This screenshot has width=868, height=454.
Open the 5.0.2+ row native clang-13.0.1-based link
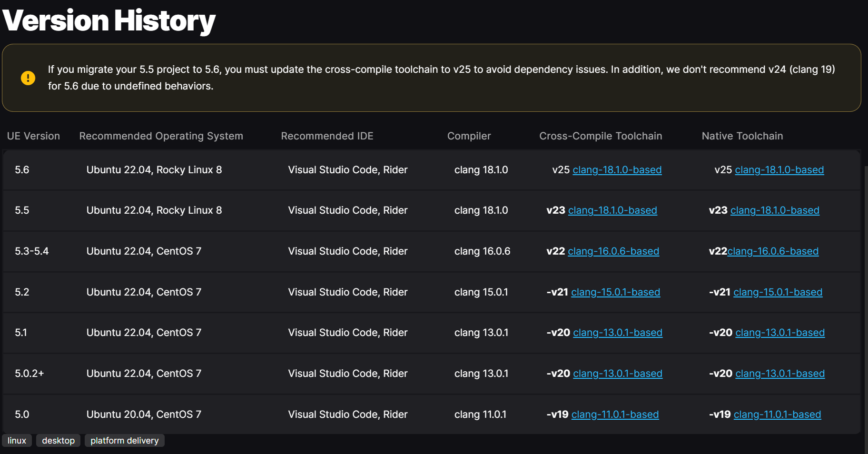[x=779, y=374]
